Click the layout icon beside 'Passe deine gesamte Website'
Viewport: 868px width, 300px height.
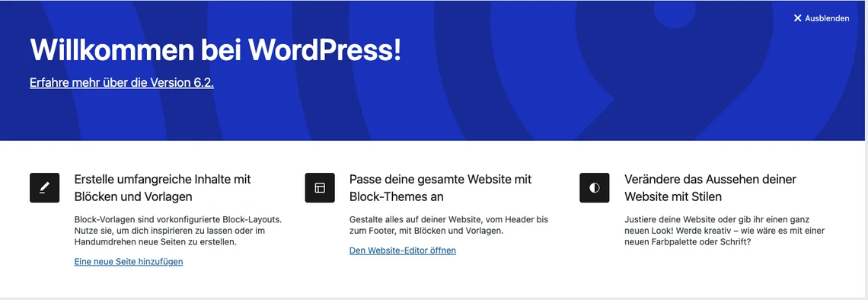(x=320, y=187)
